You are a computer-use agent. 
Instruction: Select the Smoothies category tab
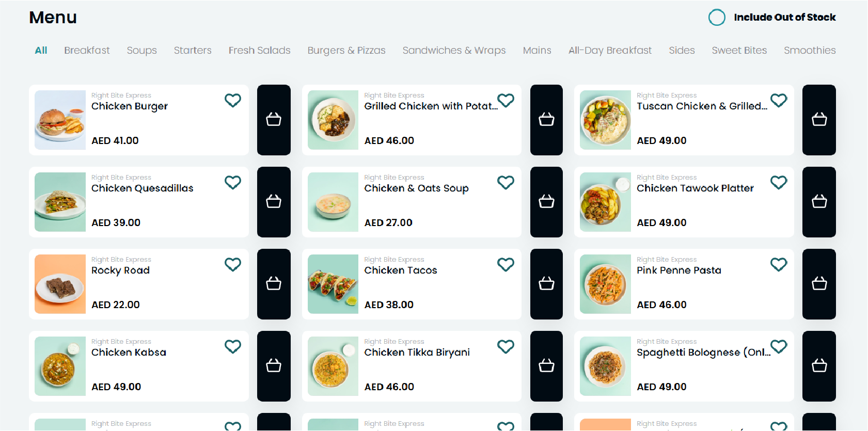809,51
